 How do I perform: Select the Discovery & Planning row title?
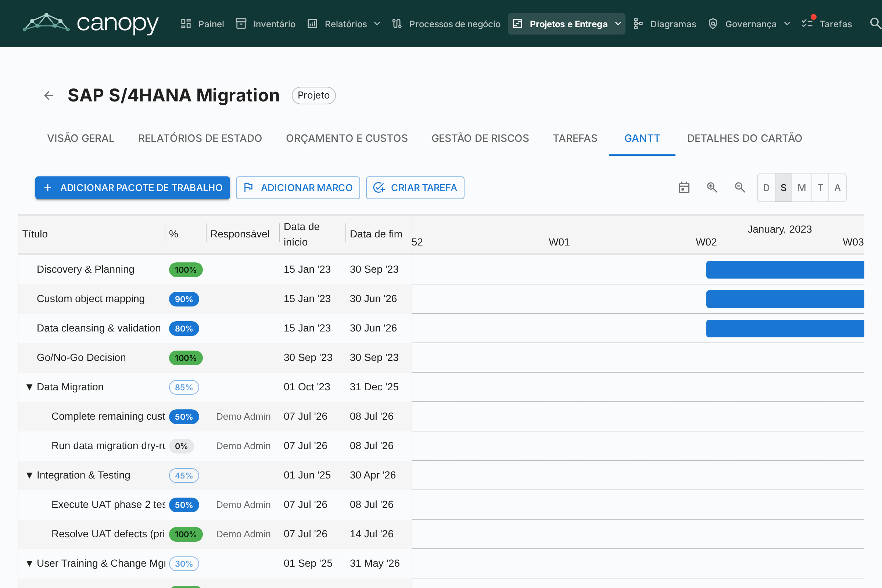click(x=86, y=269)
